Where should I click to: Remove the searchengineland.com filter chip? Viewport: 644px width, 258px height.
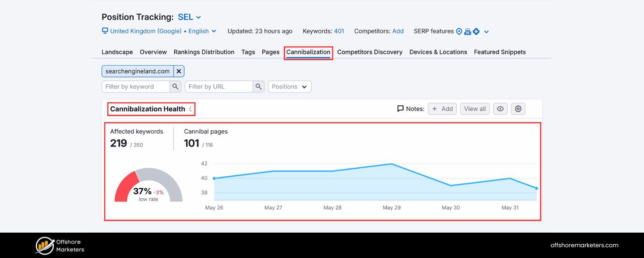[x=179, y=71]
